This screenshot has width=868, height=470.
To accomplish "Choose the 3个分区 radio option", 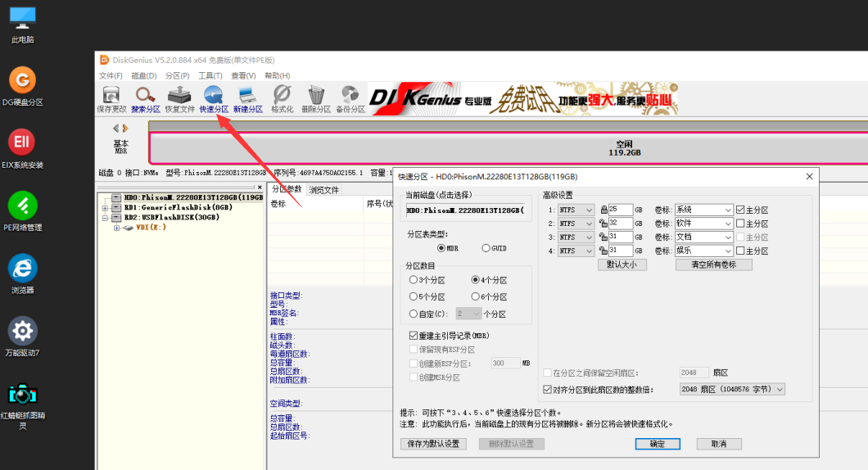I will 414,280.
